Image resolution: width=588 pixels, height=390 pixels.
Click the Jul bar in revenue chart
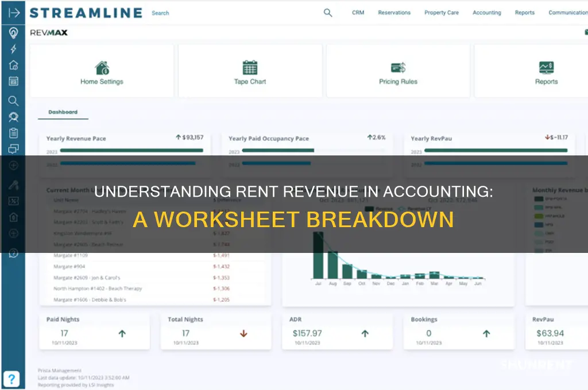318,255
